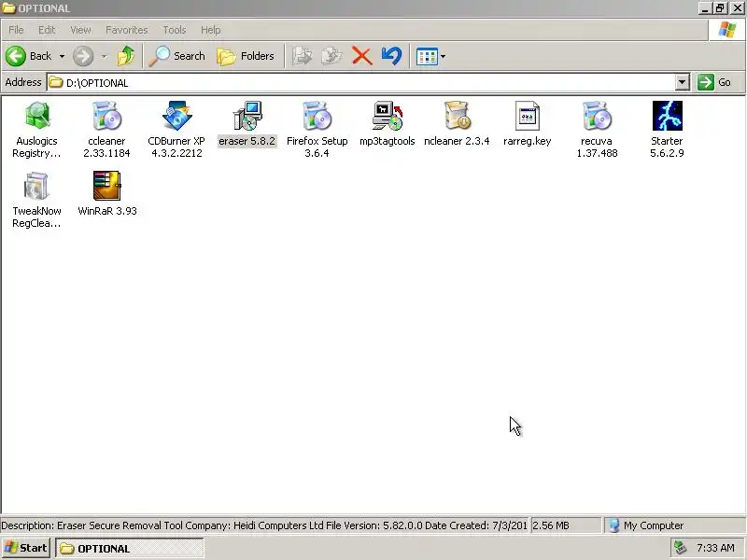Open the Favorites menu
This screenshot has width=747, height=560.
(127, 30)
